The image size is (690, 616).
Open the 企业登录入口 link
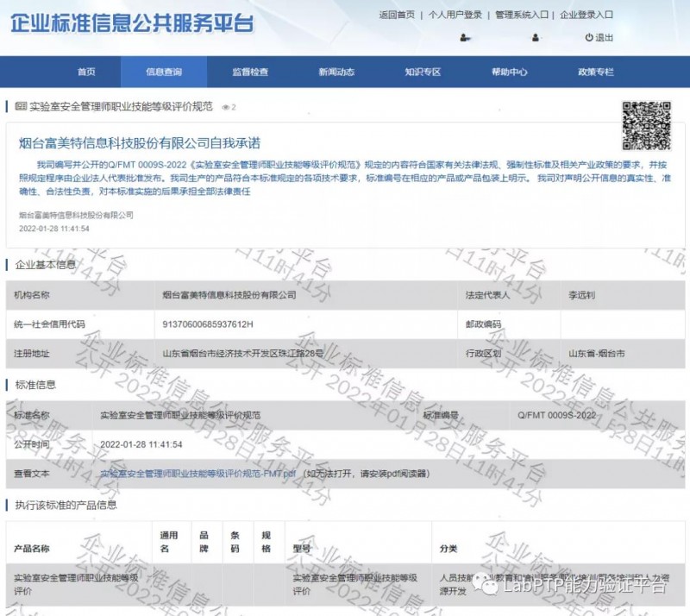click(x=586, y=15)
